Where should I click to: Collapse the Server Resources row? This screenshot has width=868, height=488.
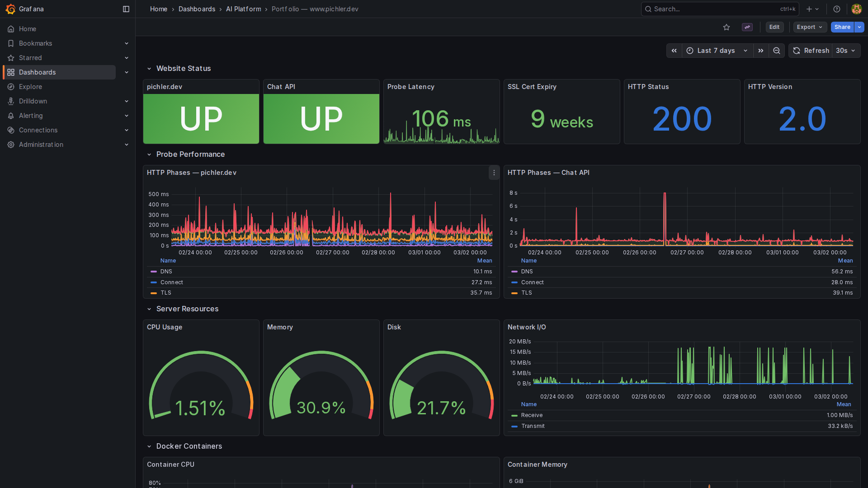pyautogui.click(x=149, y=309)
